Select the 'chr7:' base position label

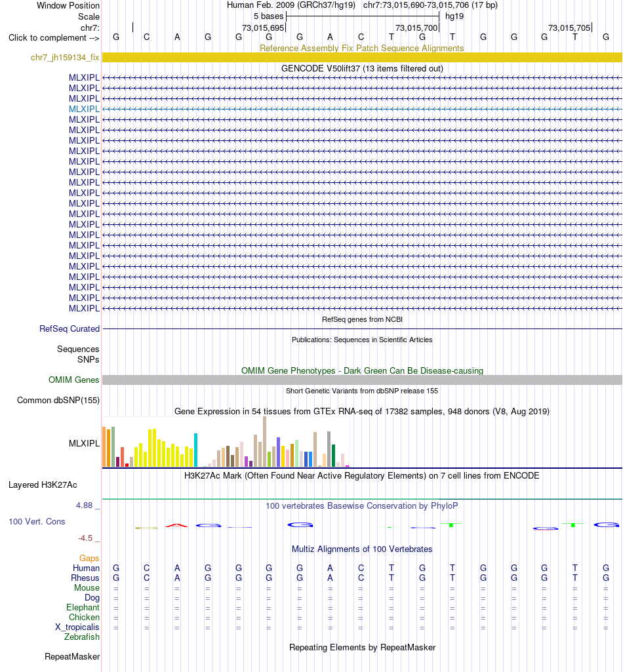coord(90,28)
